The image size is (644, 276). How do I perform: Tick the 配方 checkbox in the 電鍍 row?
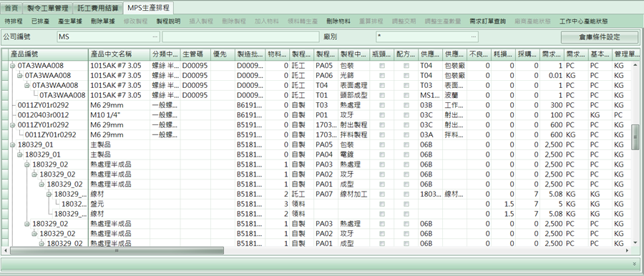click(406, 154)
